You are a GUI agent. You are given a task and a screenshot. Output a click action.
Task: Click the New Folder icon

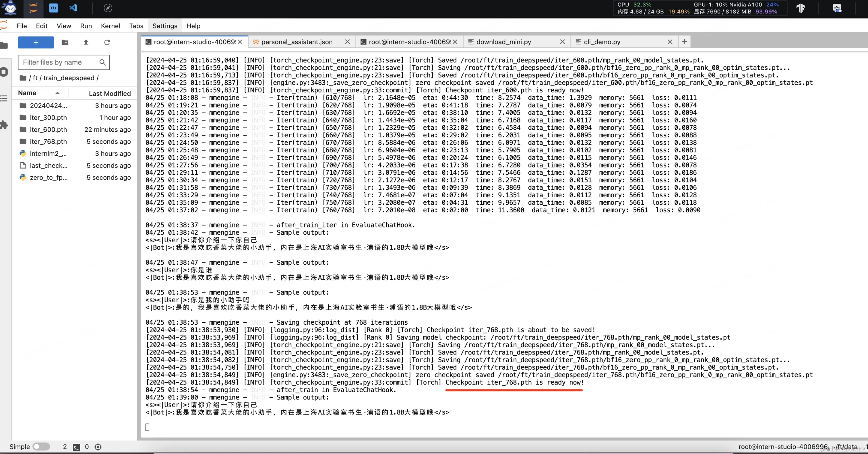65,42
